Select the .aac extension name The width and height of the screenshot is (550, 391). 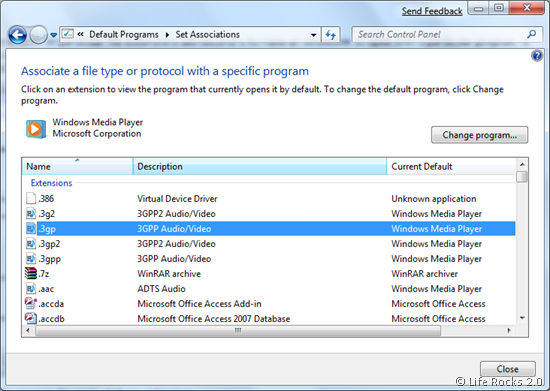tap(46, 289)
